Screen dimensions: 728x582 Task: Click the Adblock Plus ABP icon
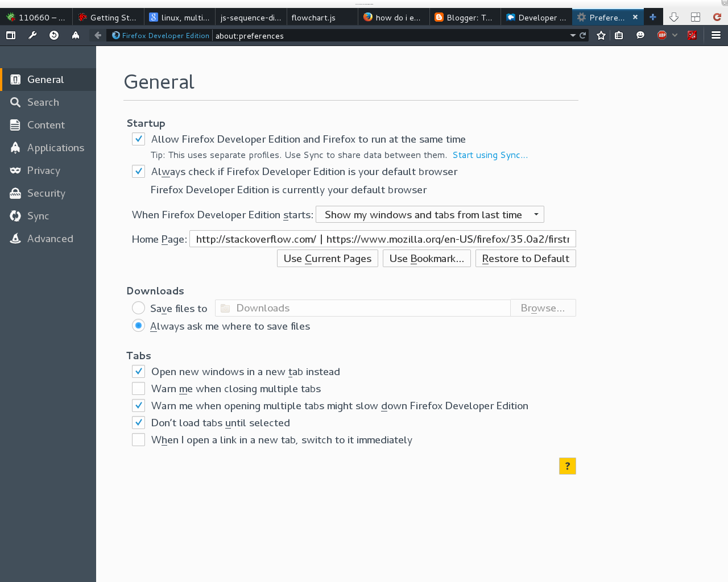pyautogui.click(x=662, y=35)
